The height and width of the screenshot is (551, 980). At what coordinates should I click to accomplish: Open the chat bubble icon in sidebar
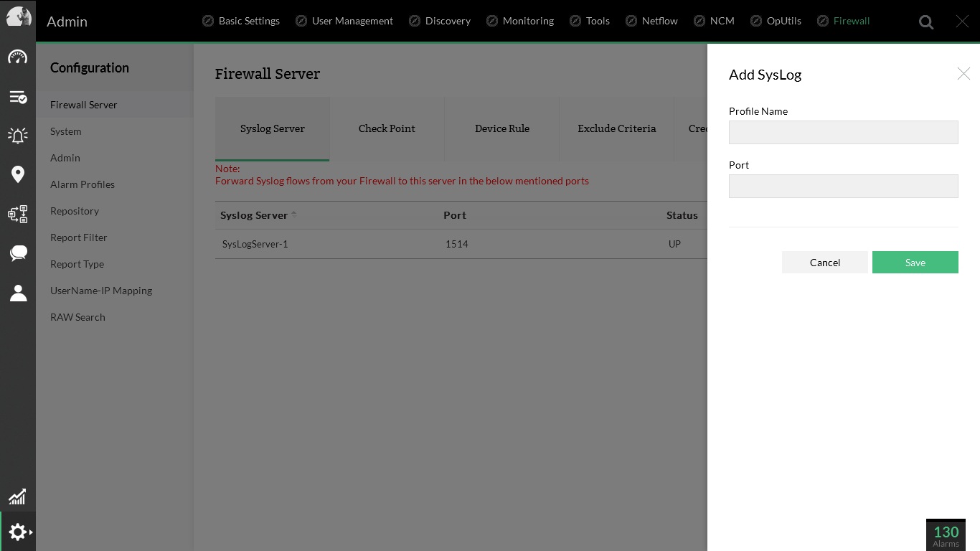18,253
